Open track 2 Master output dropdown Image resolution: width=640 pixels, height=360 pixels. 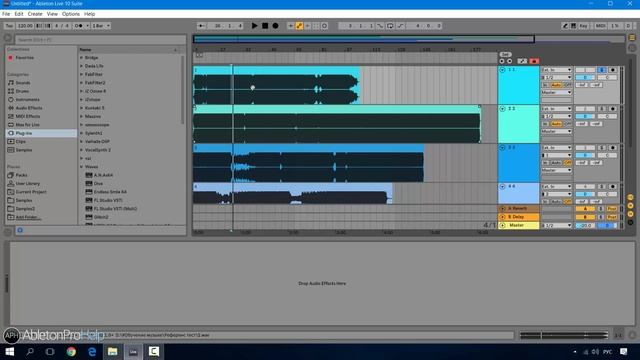(556, 131)
